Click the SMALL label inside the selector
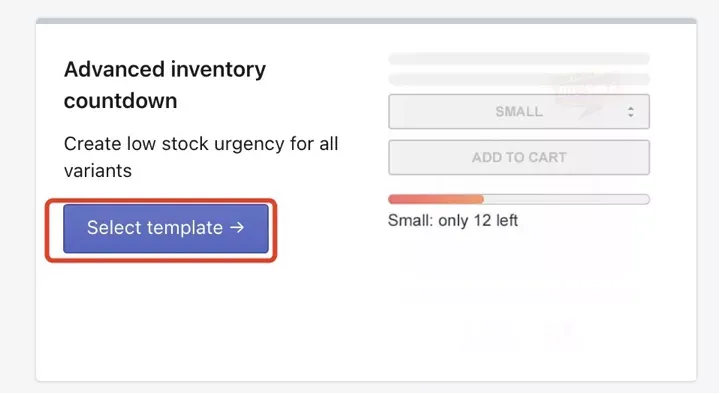 [x=519, y=112]
